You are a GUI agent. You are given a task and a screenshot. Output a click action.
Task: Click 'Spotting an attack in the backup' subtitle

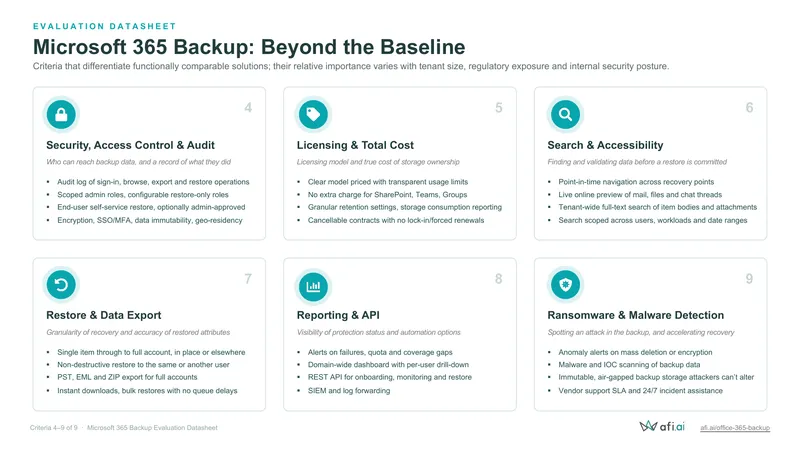641,332
